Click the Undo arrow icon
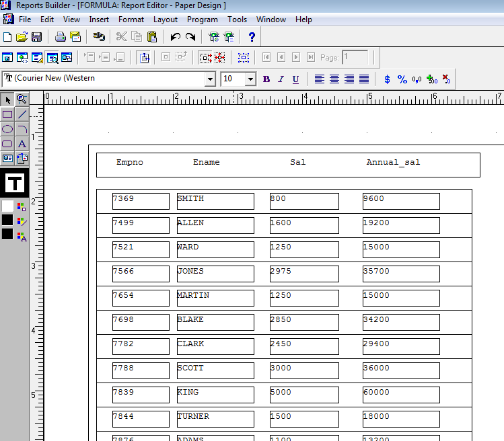Screen dimensions: 504x441 coord(176,37)
